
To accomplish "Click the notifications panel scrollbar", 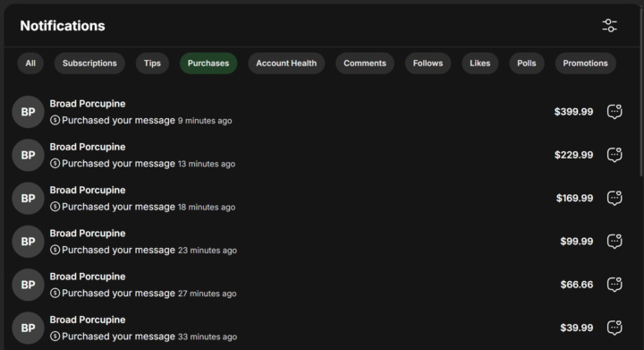I will [x=641, y=92].
